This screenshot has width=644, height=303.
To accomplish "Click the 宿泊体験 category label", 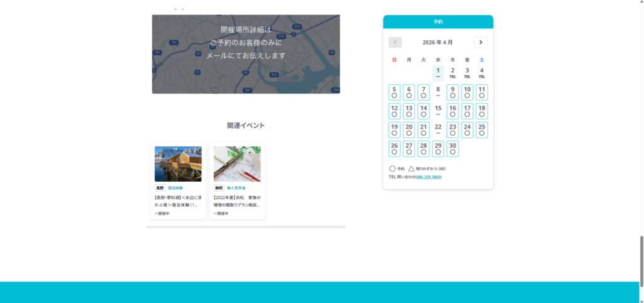I will point(175,188).
